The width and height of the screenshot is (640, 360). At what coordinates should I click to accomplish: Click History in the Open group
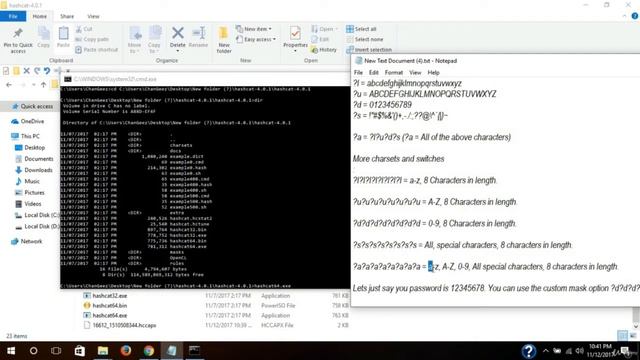324,50
